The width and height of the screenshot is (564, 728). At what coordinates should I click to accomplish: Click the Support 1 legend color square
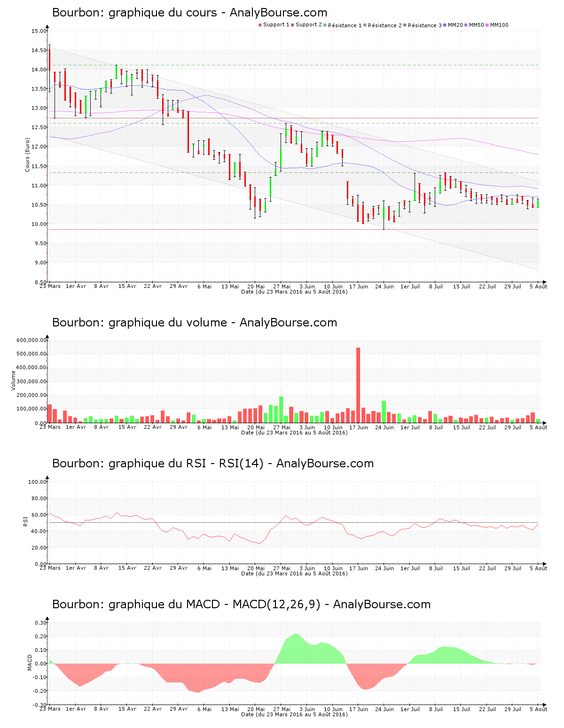pos(260,25)
